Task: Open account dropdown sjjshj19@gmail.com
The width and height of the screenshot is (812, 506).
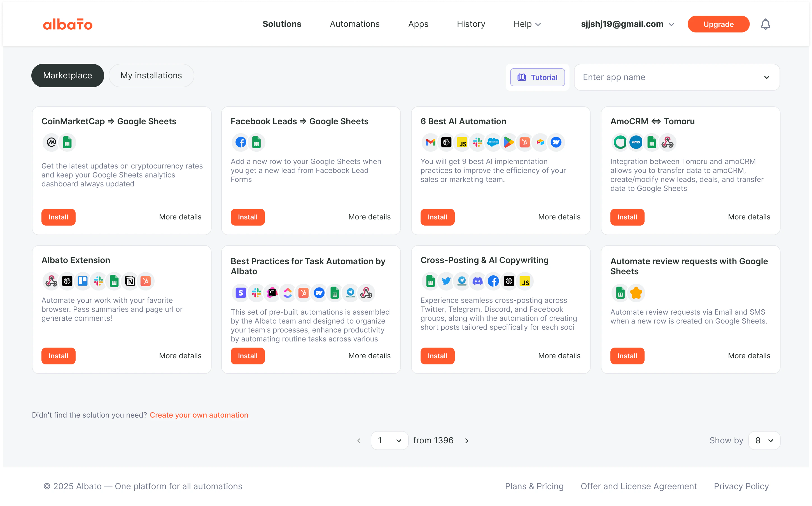Action: point(627,24)
